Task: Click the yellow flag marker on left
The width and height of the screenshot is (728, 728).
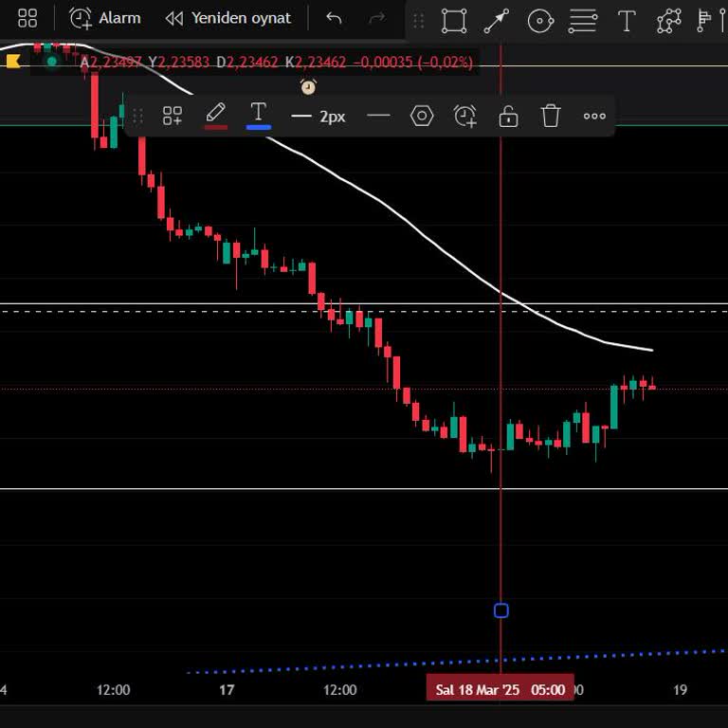Action: click(13, 61)
